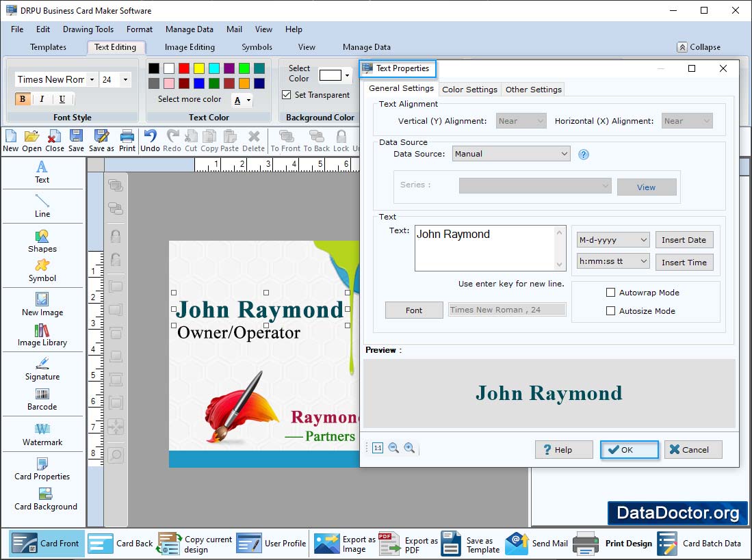752x560 pixels.
Task: Open the Mail menu
Action: click(x=234, y=29)
